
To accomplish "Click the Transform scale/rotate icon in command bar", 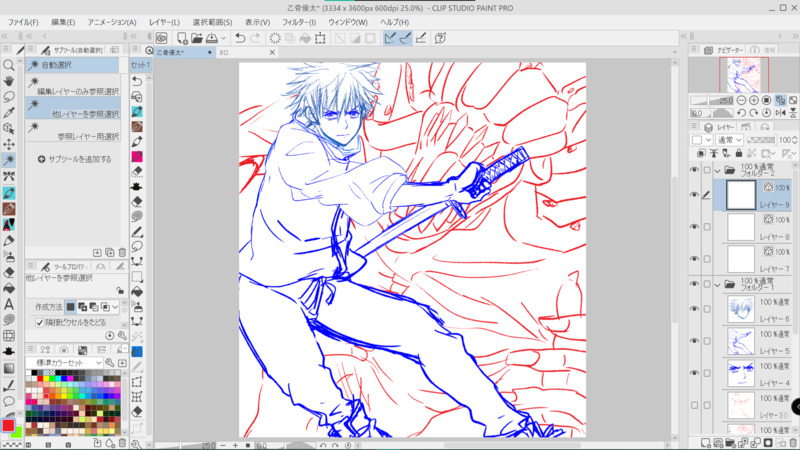I will [x=320, y=38].
